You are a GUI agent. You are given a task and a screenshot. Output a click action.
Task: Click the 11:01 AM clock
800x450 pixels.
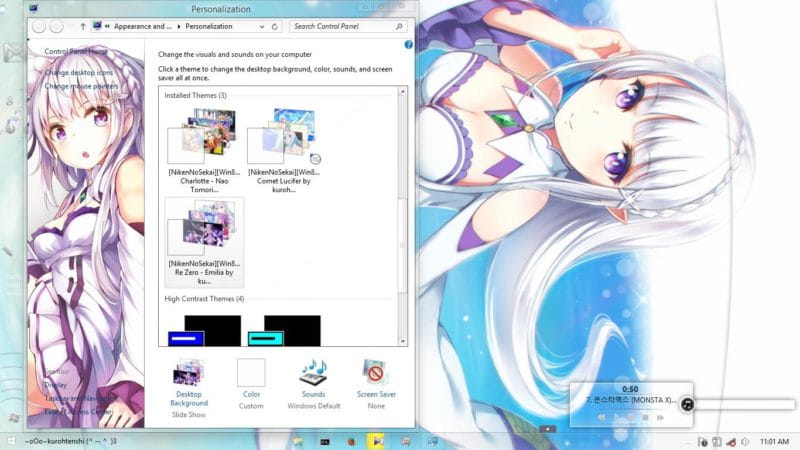pos(774,442)
